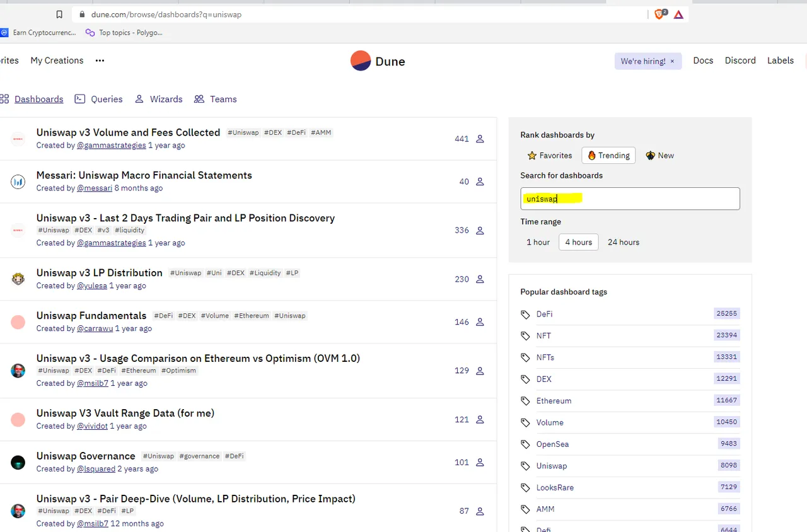Click the Dashboards grid icon
Viewport: 807px width, 532px height.
pos(4,99)
